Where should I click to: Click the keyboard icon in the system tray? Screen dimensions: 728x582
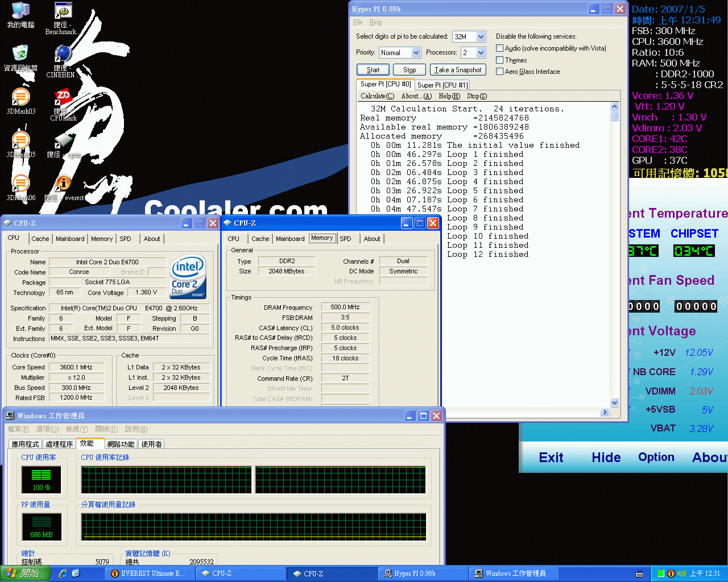pyautogui.click(x=639, y=573)
